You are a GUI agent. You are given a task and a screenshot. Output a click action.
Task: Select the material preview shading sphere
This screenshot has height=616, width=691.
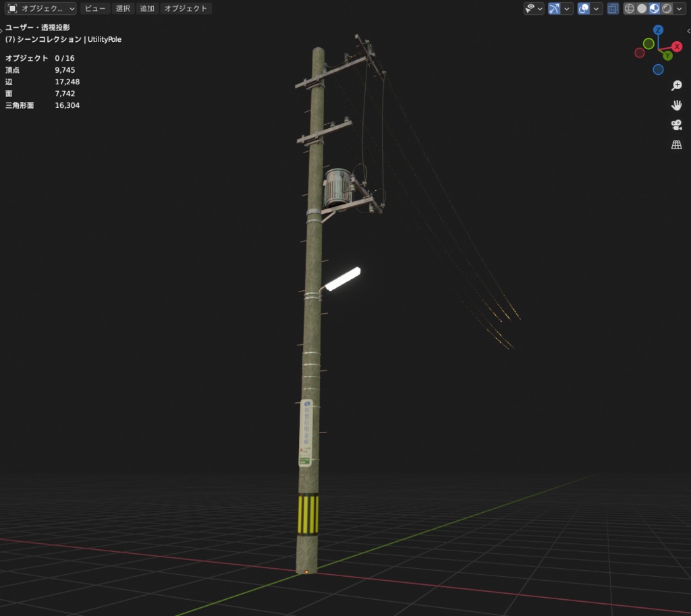point(655,8)
